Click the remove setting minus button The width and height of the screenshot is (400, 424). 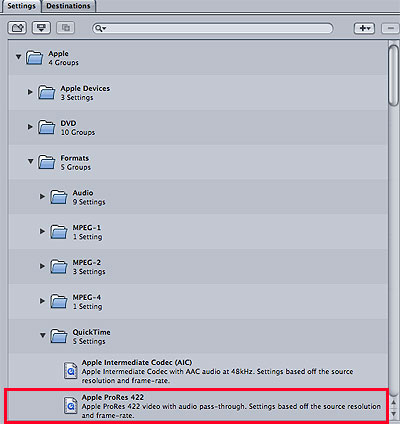coord(390,28)
